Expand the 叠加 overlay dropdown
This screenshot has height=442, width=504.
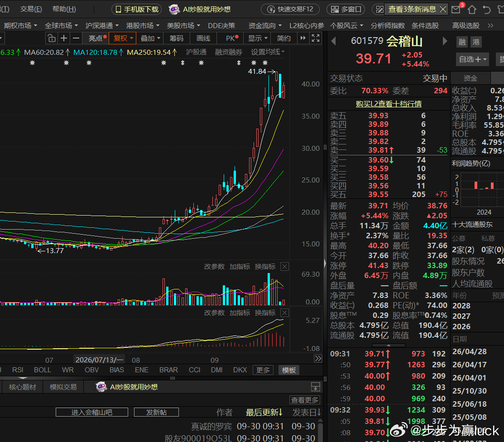150,38
